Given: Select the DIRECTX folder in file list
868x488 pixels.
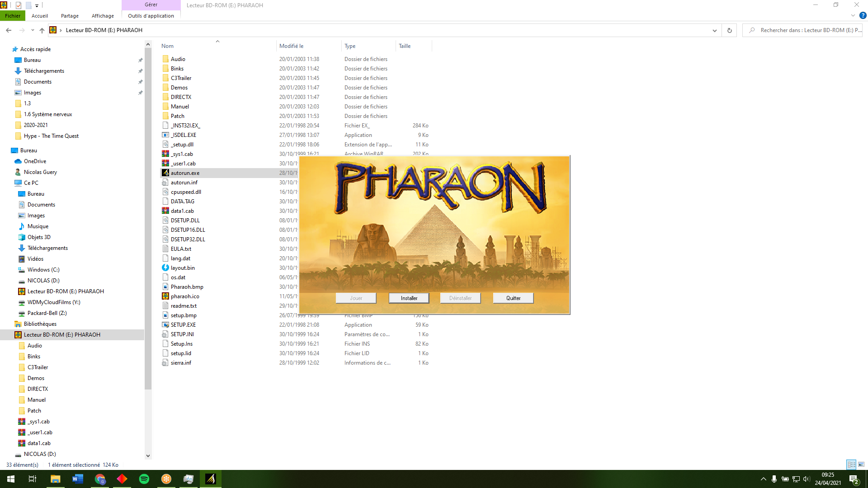Looking at the screenshot, I should point(181,97).
